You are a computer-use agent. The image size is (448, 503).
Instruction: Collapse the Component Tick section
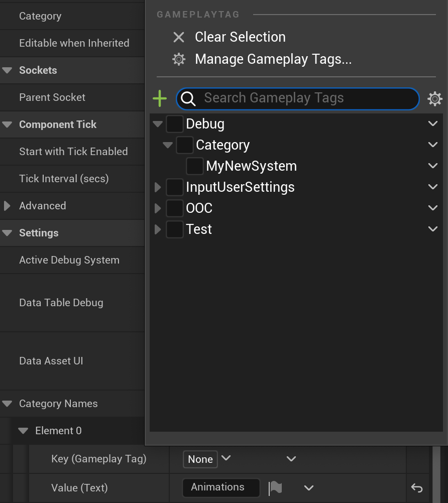(7, 124)
